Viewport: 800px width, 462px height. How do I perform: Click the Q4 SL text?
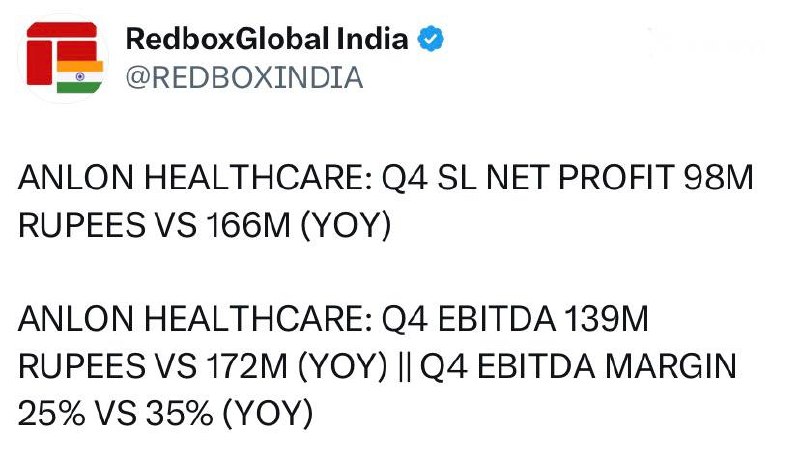click(430, 178)
